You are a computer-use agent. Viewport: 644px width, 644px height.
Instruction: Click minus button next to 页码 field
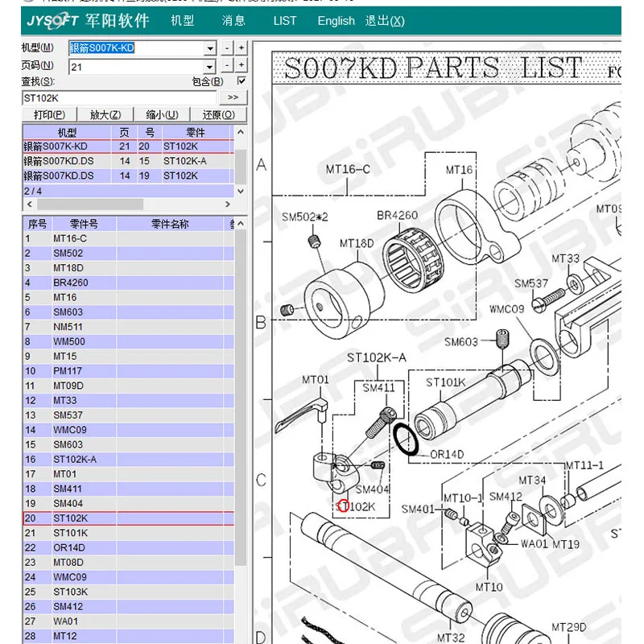(227, 65)
